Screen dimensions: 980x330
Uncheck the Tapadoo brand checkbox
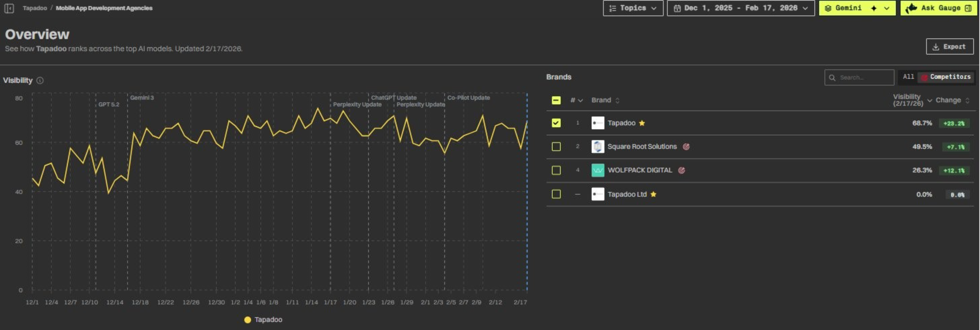point(556,123)
